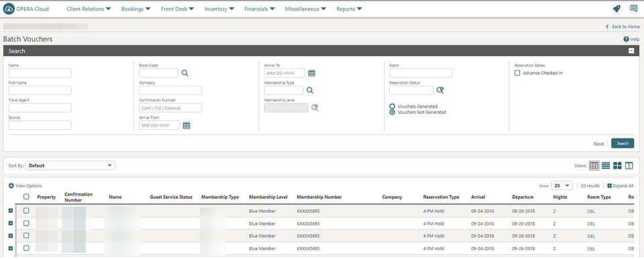This screenshot has height=259, width=644.
Task: Click the Arrival column header
Action: click(x=478, y=197)
